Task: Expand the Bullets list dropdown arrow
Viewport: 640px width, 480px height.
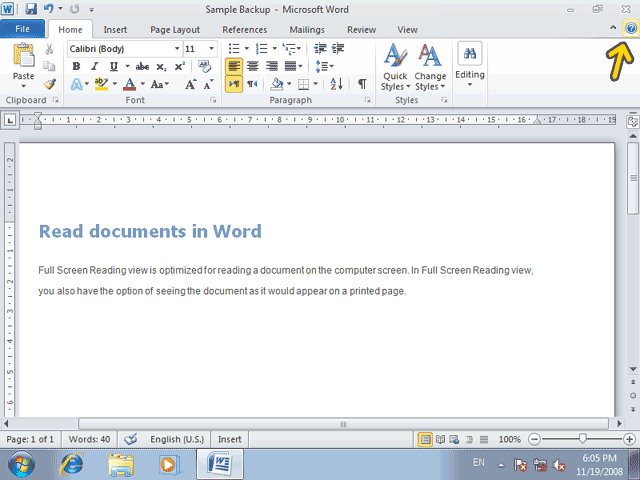Action: tap(247, 49)
